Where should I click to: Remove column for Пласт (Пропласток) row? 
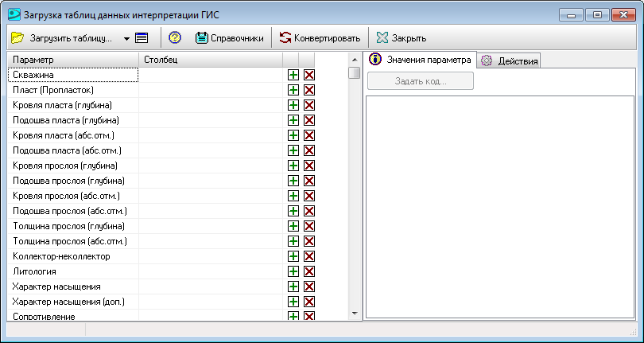coord(309,90)
